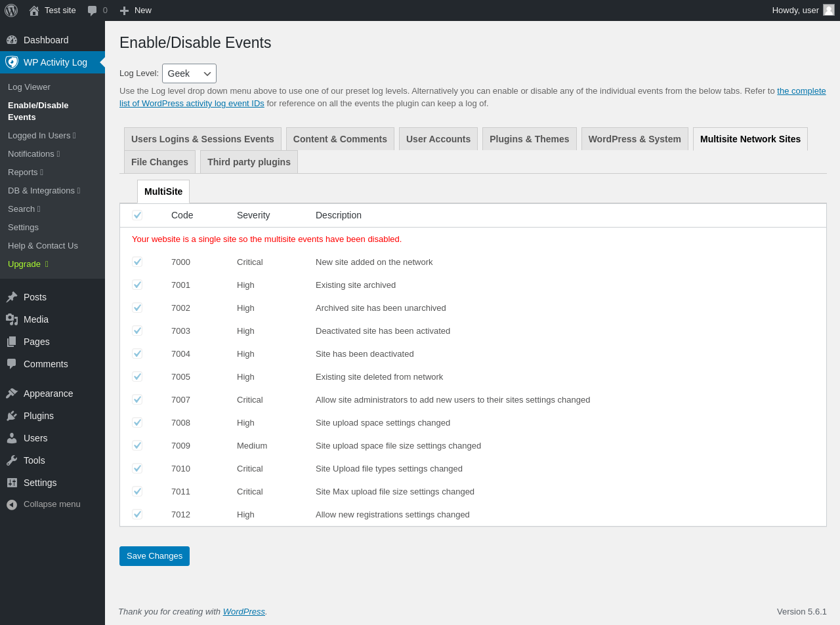Open the Test site home icon
Image resolution: width=840 pixels, height=625 pixels.
[x=34, y=10]
